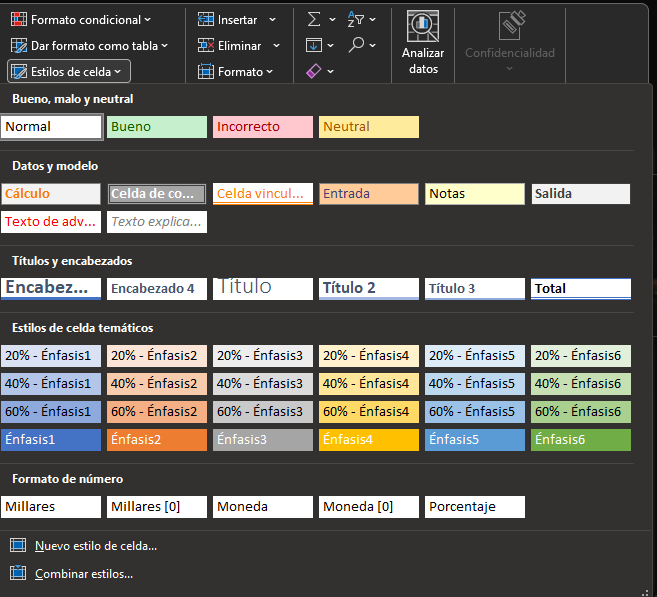This screenshot has width=657, height=597.
Task: Pick 20% - Énfasis6 style
Action: (581, 356)
